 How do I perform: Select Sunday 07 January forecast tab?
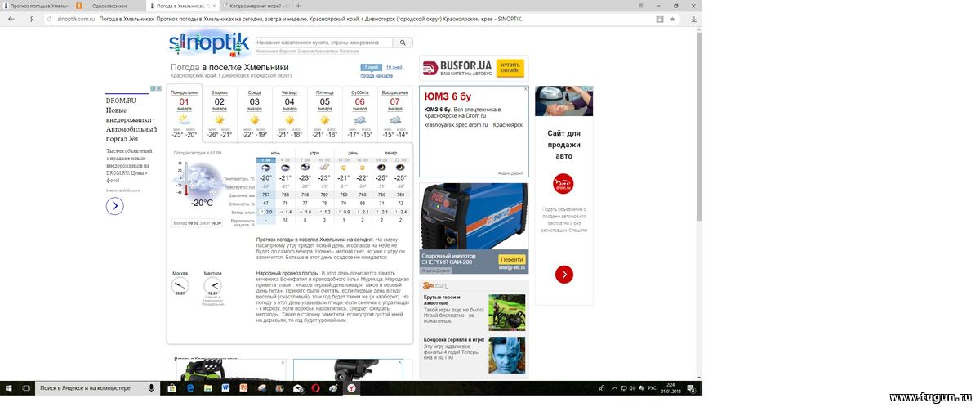point(395,113)
